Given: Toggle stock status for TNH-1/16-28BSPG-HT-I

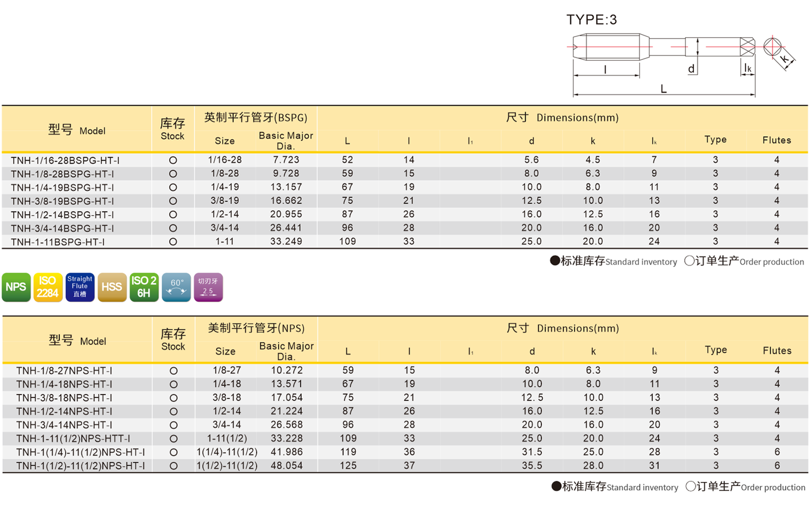Looking at the screenshot, I should [173, 159].
